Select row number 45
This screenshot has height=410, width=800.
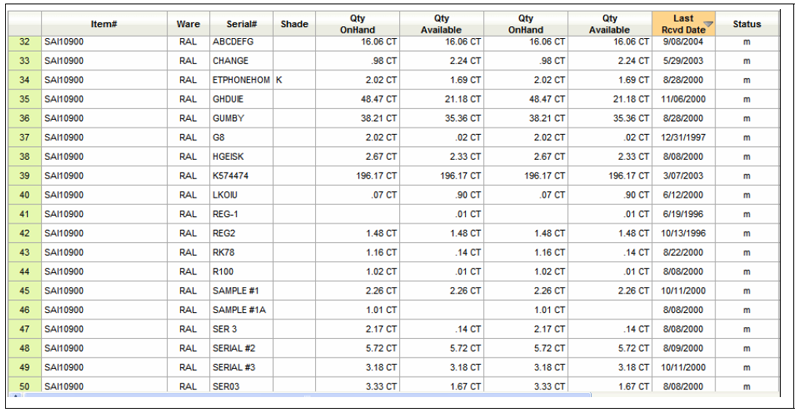point(25,291)
